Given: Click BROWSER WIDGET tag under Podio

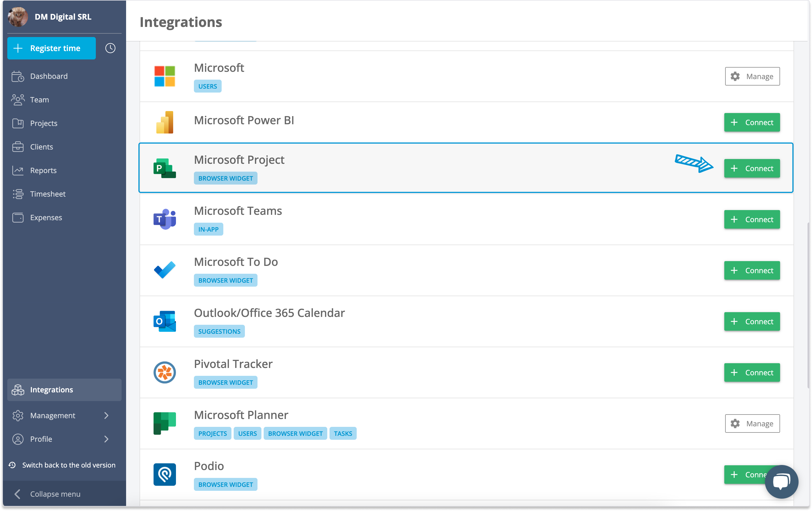Looking at the screenshot, I should (x=226, y=485).
